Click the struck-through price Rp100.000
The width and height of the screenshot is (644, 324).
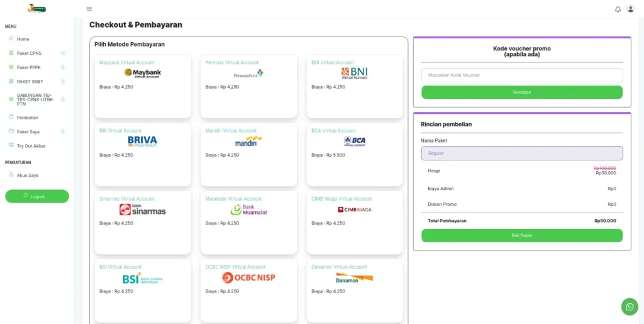point(605,168)
